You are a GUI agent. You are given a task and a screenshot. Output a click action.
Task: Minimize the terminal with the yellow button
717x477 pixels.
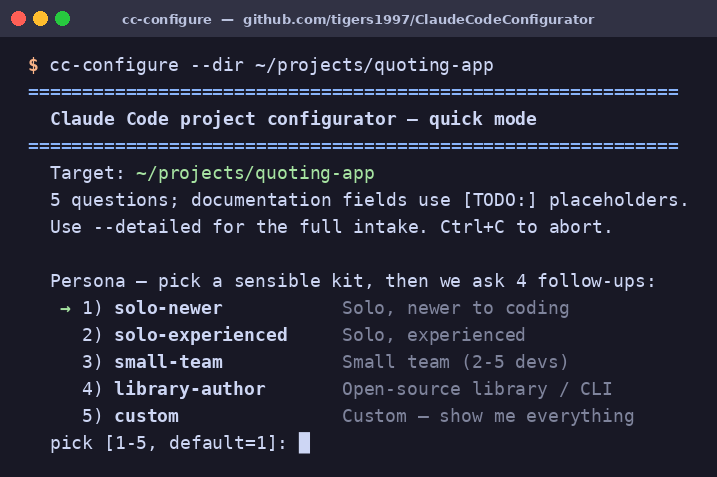[40, 19]
